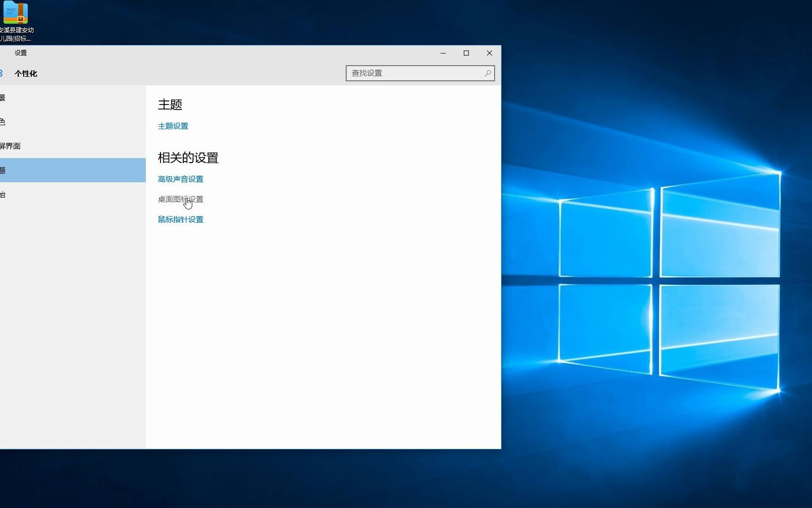The width and height of the screenshot is (812, 508).
Task: Click the 设置 window title text
Action: coord(21,53)
